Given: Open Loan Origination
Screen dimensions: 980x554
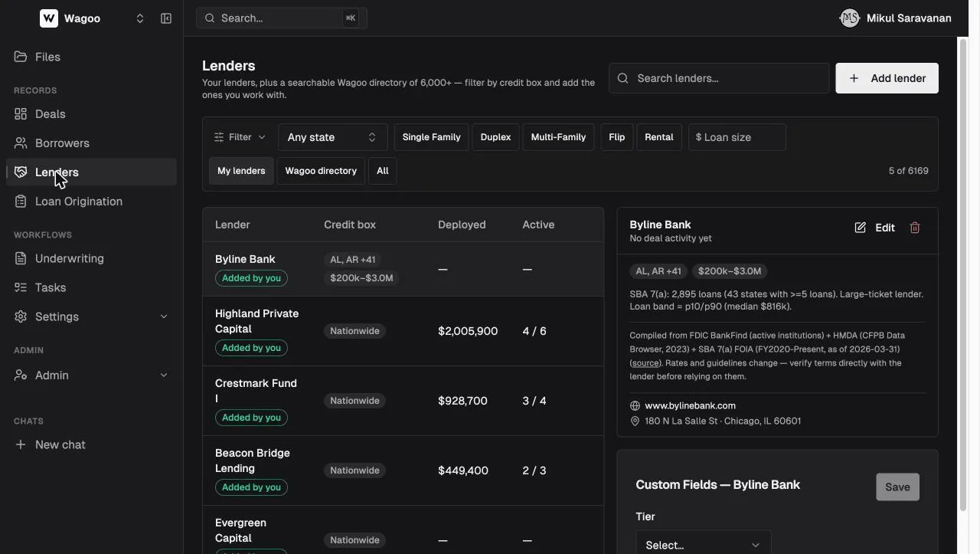Looking at the screenshot, I should pos(91,202).
